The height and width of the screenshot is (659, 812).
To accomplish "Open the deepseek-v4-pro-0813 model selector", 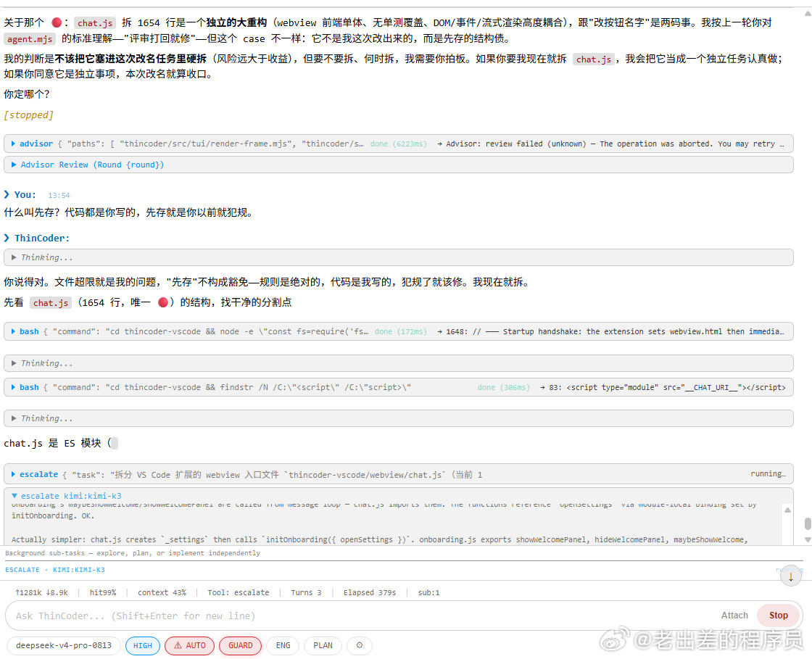I will coord(64,645).
